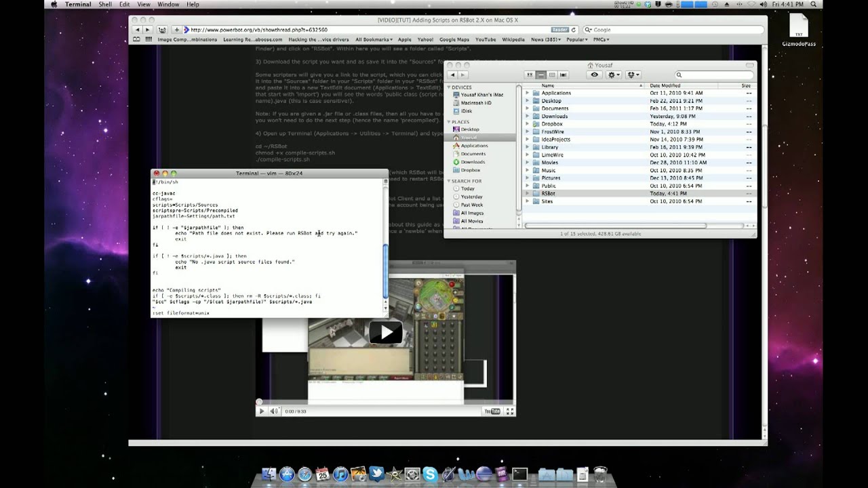Expand the Applications folder row triangle

(528, 93)
